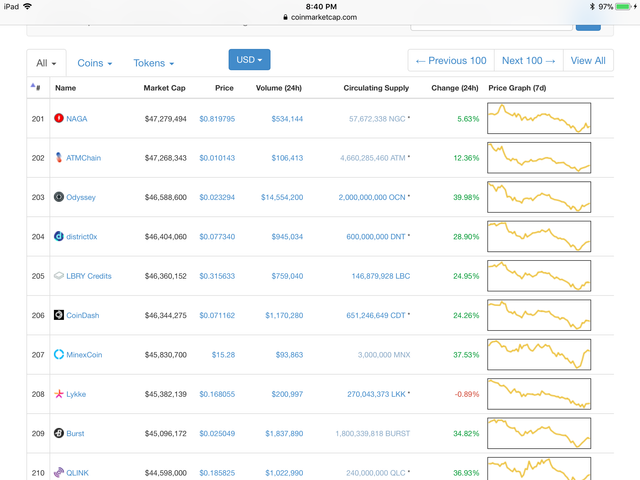Viewport: 640px width, 480px height.
Task: Click the district0x coin logo icon
Action: [59, 236]
